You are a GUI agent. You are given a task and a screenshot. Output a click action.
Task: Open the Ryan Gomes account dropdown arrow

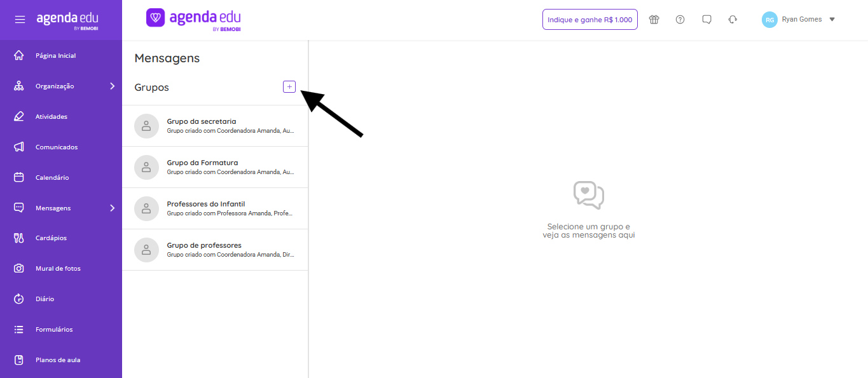(x=832, y=19)
